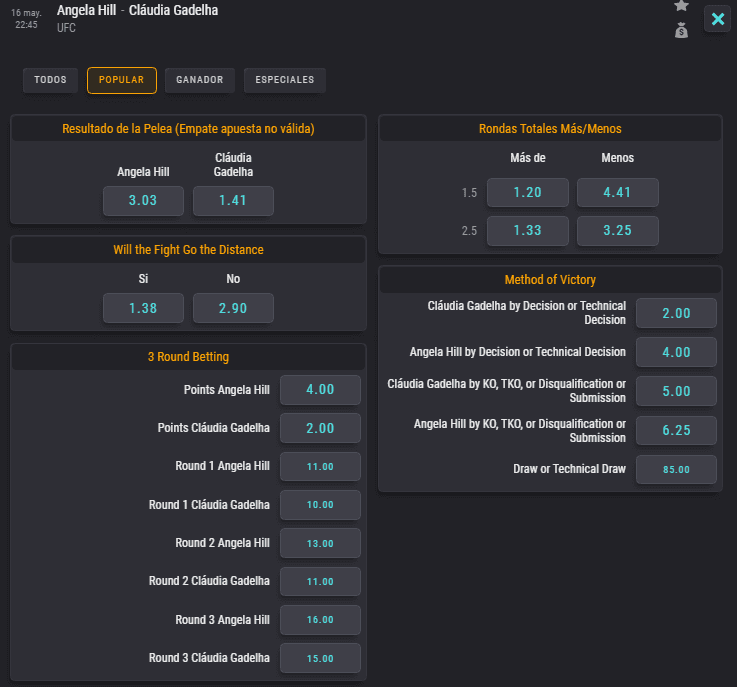This screenshot has height=687, width=737.
Task: Mark the fight as favorite with the star icon
Action: point(681,6)
